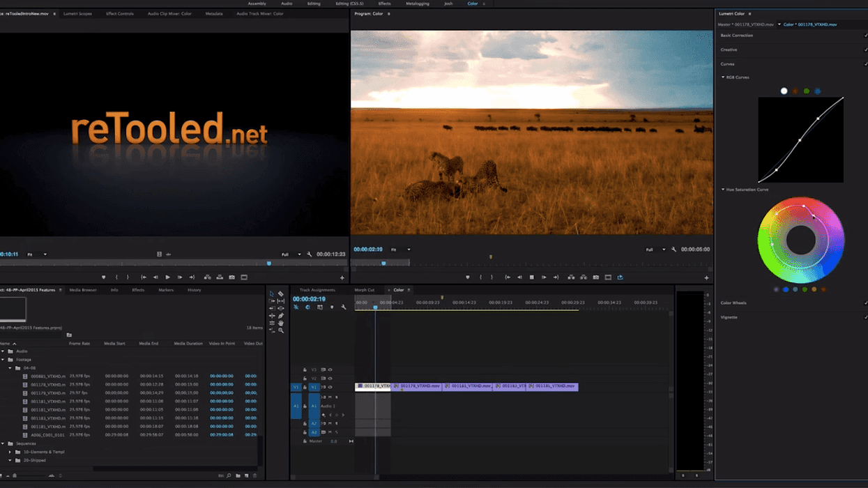Select clip 001179_VTXHD.mov in timeline
The width and height of the screenshot is (868, 488).
416,386
